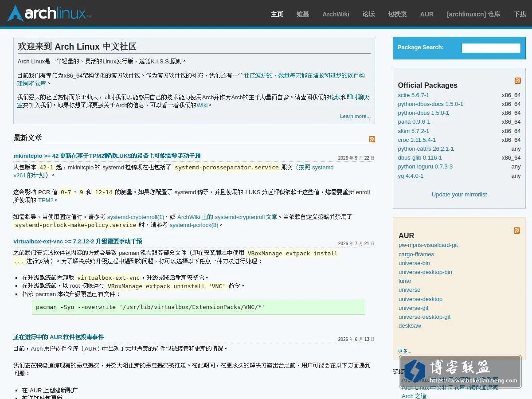Click the 更多... link under AUR
Image resolution: width=532 pixels, height=399 pixels.
coord(404,351)
